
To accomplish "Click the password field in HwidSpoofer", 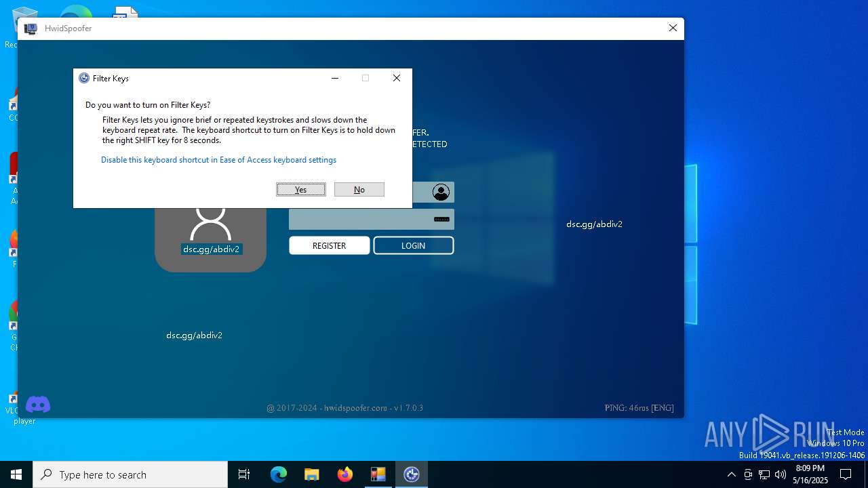I will [372, 220].
